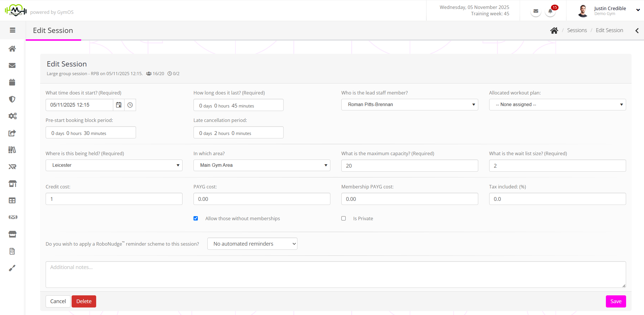Screen dimensions: 644x315
Task: Go to Sessions breadcrumb link
Action: coord(577,30)
